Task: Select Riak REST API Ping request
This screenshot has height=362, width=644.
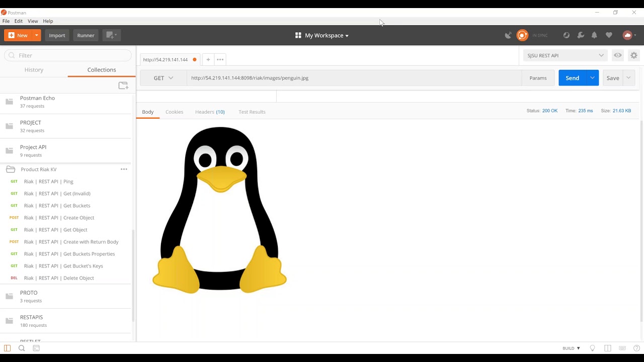Action: pos(65,182)
